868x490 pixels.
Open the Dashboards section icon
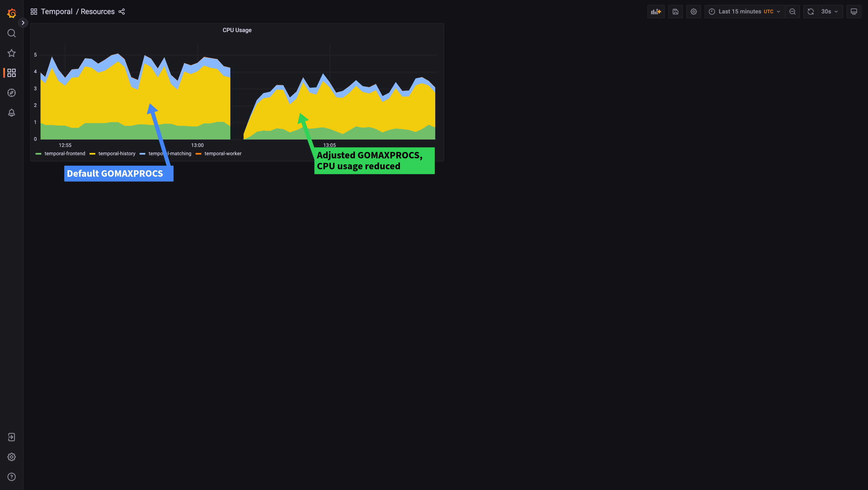click(x=11, y=73)
